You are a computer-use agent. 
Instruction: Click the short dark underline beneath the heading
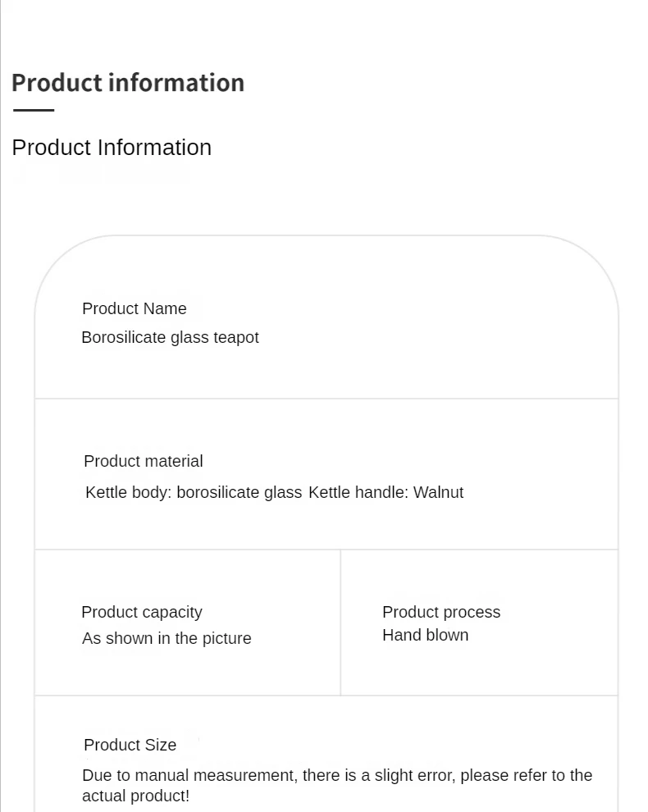[34, 110]
